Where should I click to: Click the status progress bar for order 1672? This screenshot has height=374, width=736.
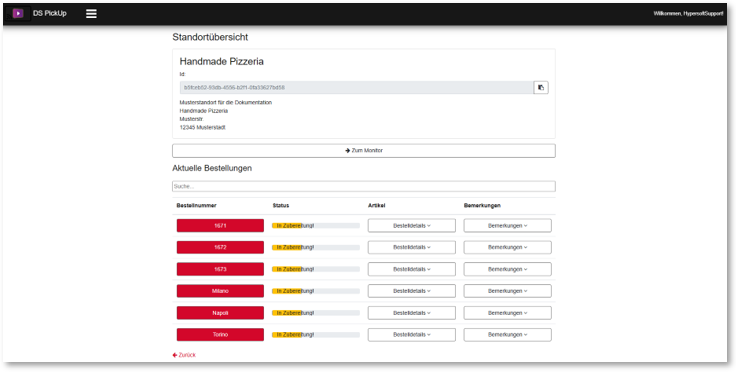tap(316, 247)
